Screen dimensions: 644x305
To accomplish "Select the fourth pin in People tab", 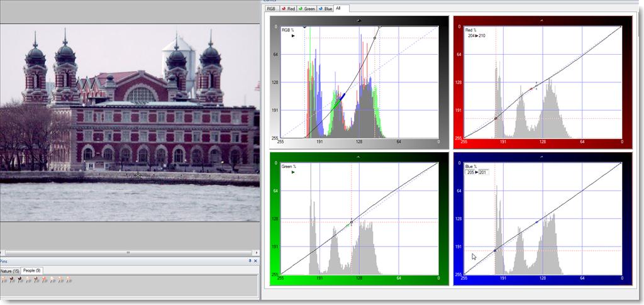I will pos(28,280).
